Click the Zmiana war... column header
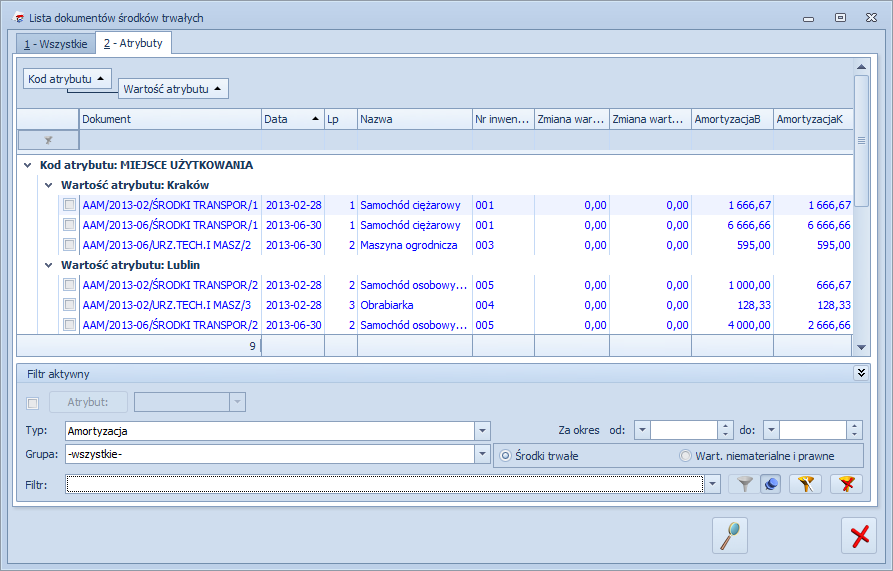The height and width of the screenshot is (571, 893). click(x=571, y=119)
